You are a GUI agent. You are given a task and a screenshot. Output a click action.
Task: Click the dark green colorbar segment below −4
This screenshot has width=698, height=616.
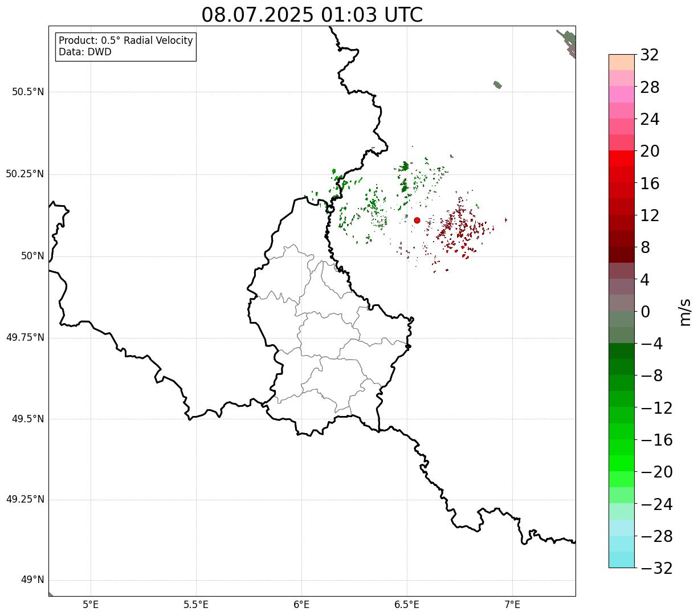[622, 351]
